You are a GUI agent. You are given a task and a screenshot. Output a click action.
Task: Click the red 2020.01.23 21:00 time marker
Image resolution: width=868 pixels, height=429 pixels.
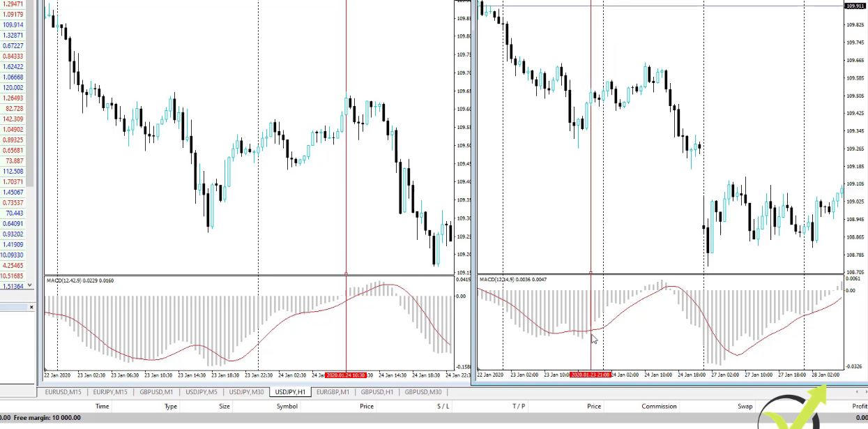point(590,375)
